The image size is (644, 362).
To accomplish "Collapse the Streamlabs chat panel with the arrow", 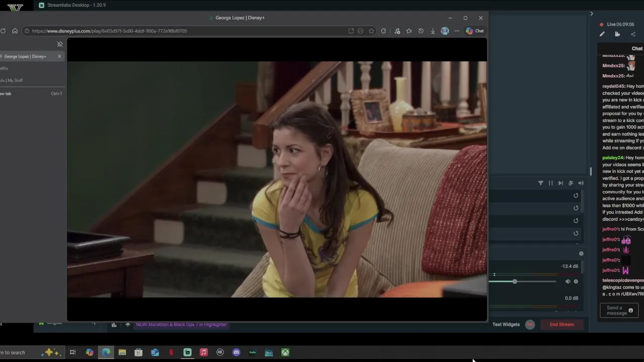I will point(592,14).
